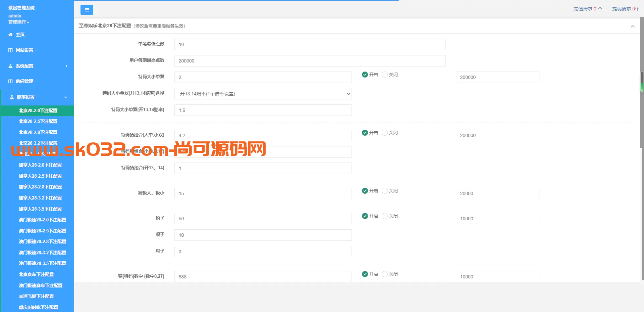Open the admin 管理操作 dropdown
644x312 pixels.
pyautogui.click(x=19, y=22)
